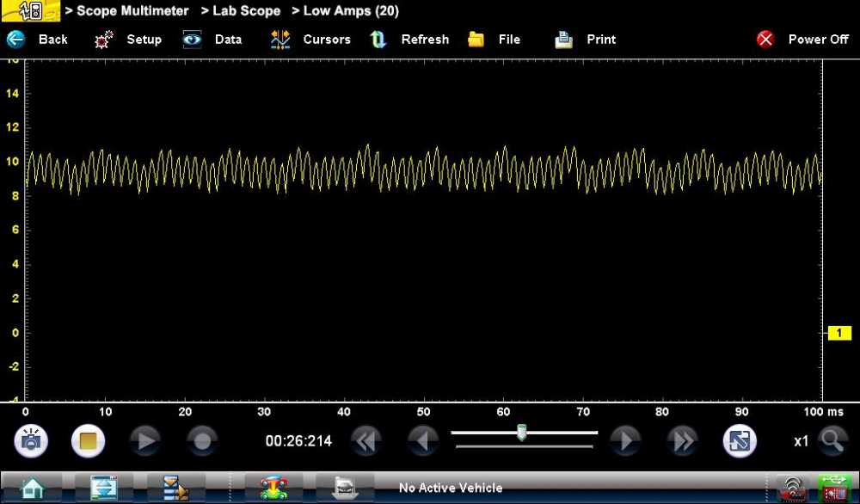Open the Scope Multimeter breadcrumb

(128, 10)
